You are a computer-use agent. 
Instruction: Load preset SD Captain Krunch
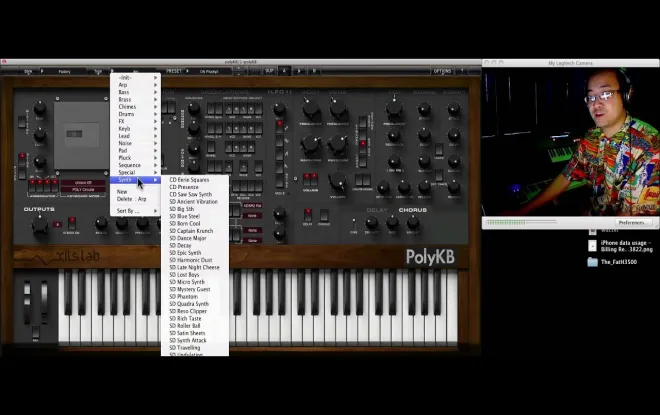(195, 231)
